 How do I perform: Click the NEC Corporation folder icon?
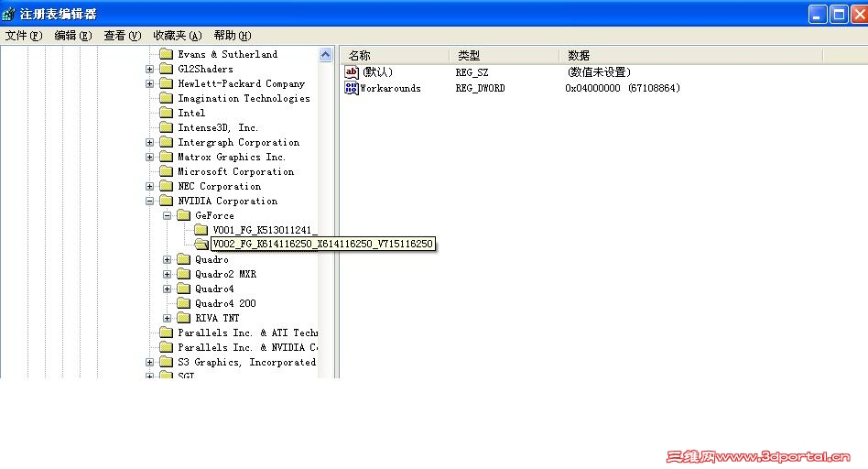point(166,186)
